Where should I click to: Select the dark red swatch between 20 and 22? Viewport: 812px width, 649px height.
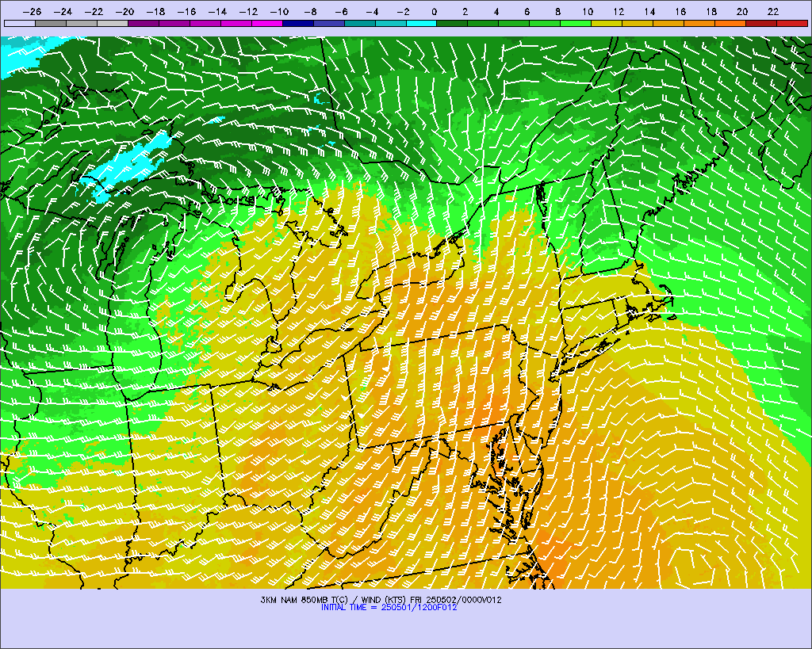click(x=761, y=23)
